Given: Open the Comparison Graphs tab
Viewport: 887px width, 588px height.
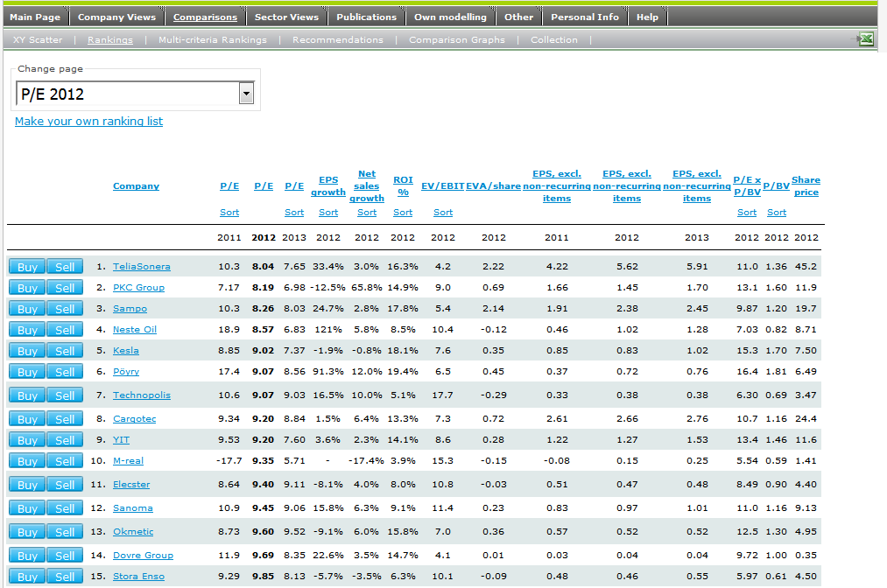Looking at the screenshot, I should [x=456, y=39].
